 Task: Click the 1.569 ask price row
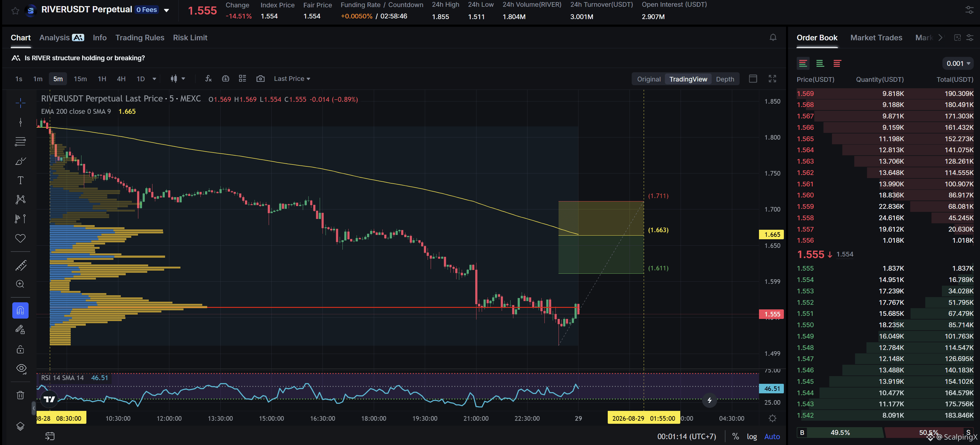click(x=885, y=94)
